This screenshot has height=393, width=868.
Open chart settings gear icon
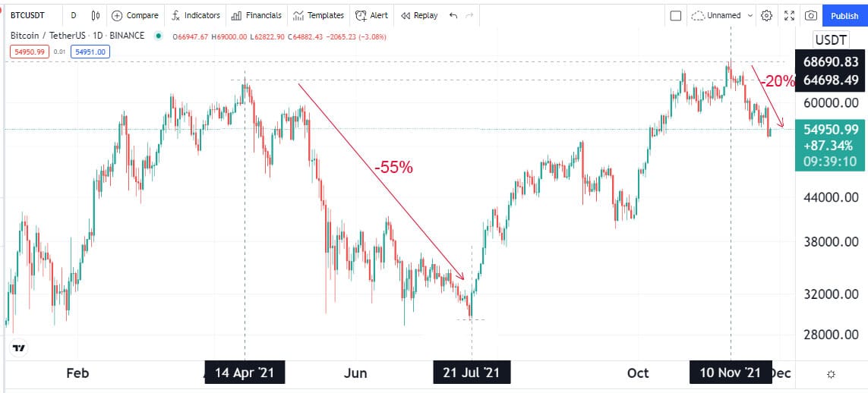767,15
